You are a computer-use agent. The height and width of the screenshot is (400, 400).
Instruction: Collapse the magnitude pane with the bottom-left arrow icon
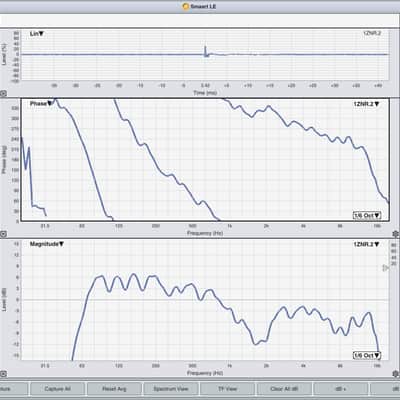(x=3, y=374)
